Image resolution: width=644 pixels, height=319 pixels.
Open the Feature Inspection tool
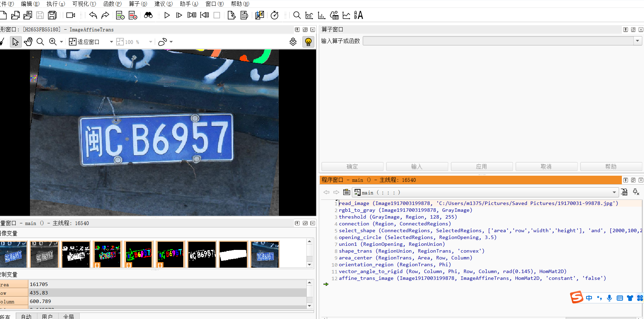pyautogui.click(x=334, y=15)
